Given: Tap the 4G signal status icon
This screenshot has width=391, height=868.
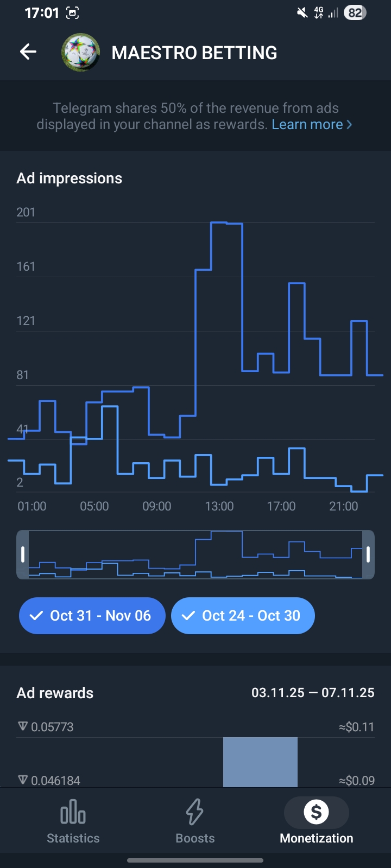Looking at the screenshot, I should (319, 12).
